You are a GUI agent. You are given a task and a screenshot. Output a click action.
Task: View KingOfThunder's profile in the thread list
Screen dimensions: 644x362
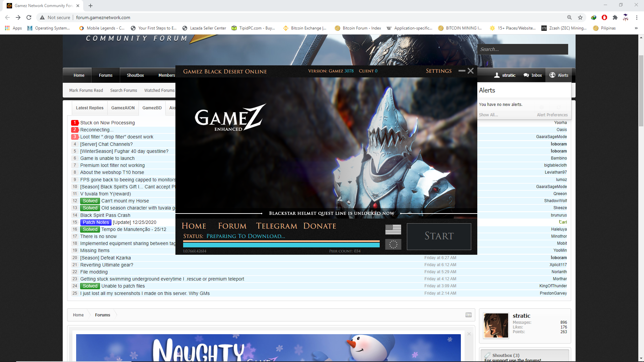pyautogui.click(x=553, y=286)
